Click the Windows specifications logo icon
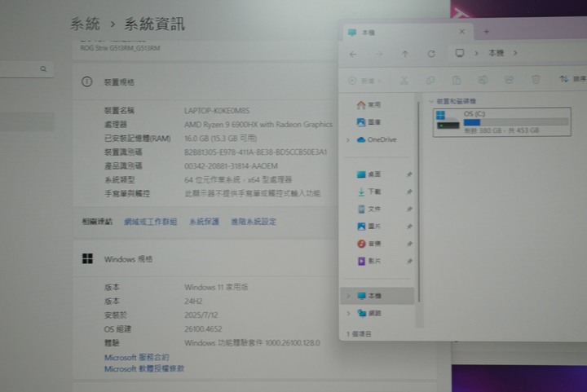Viewport: 587px width, 392px height. [87, 258]
